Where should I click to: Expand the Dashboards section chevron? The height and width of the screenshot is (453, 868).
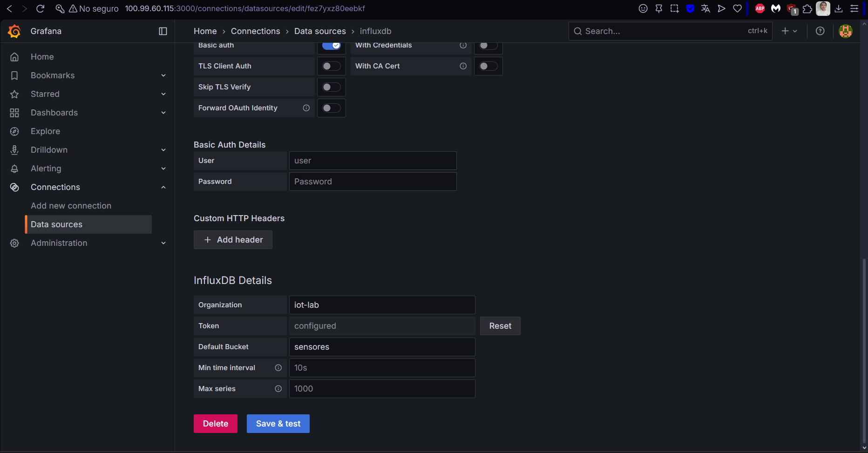coord(163,113)
